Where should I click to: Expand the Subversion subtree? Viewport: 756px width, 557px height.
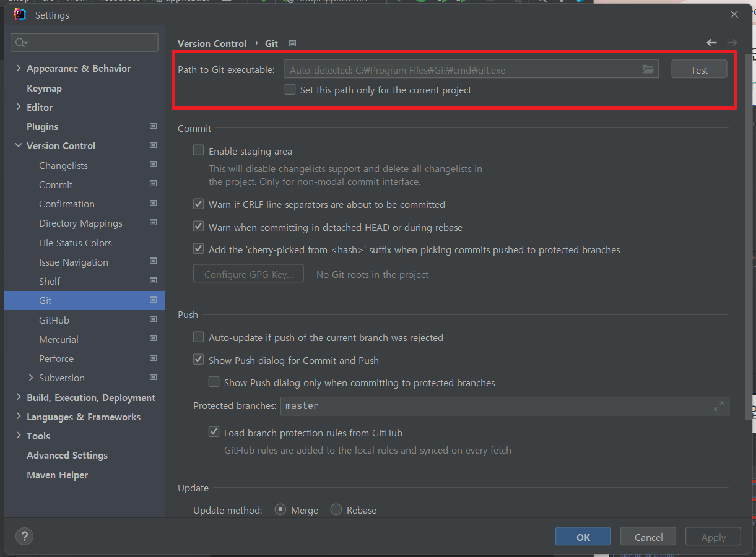click(31, 378)
